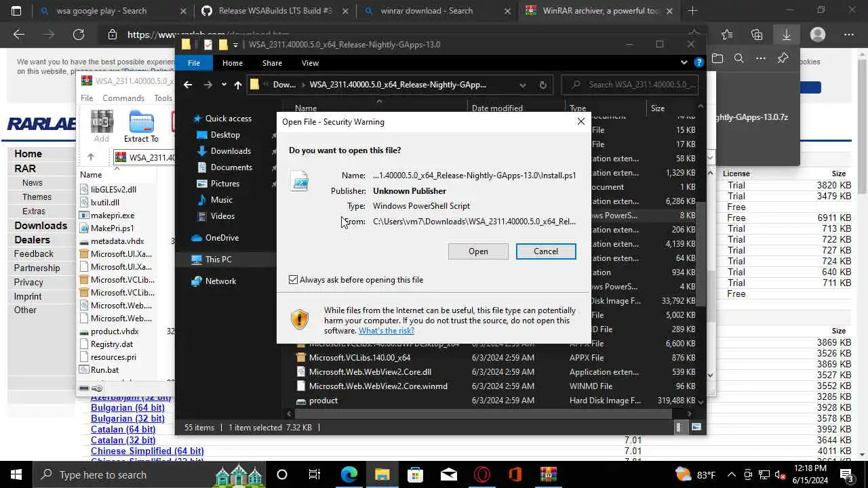Select Videos in navigation pane

(x=222, y=216)
